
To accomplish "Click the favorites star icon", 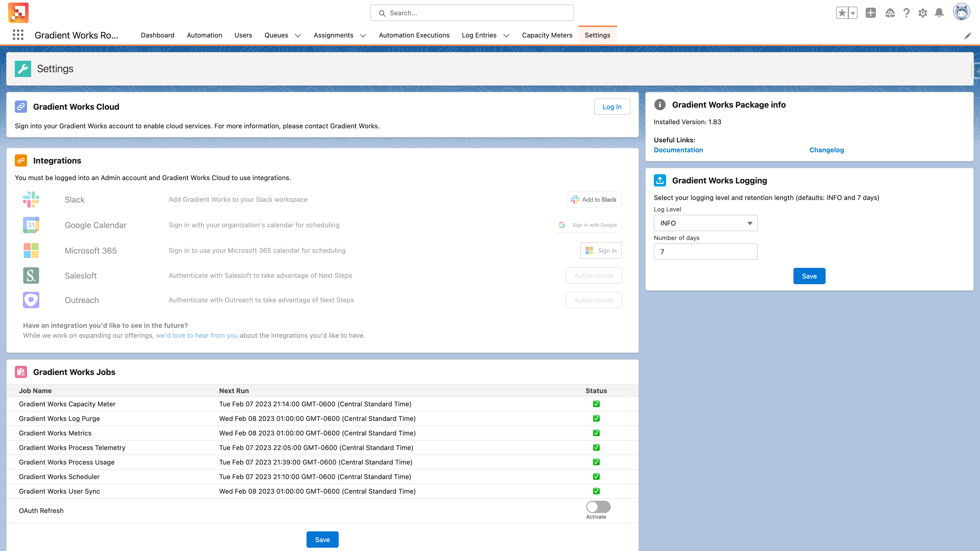I will pos(842,13).
